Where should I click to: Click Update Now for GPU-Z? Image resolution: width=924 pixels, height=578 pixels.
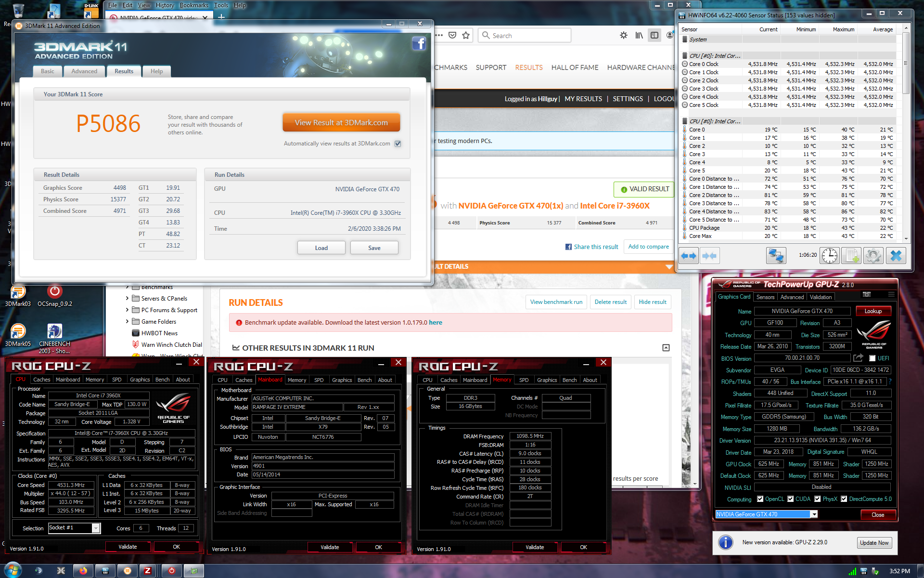[874, 543]
